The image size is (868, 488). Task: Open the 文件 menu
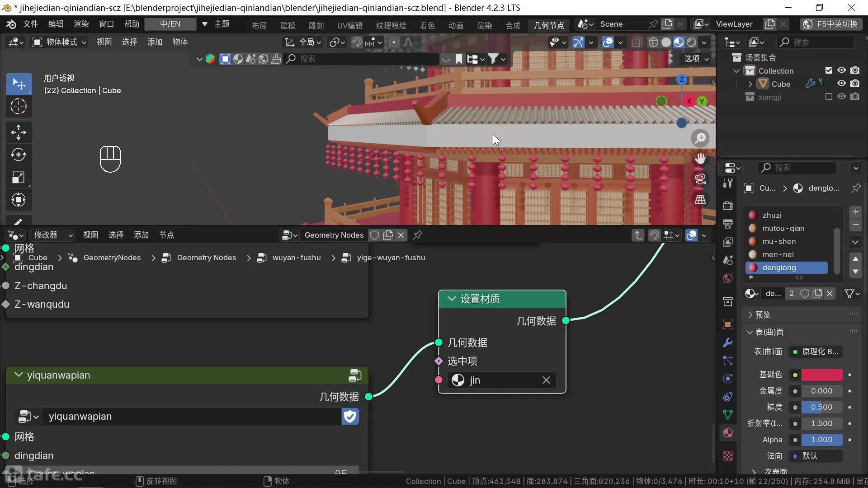click(30, 24)
